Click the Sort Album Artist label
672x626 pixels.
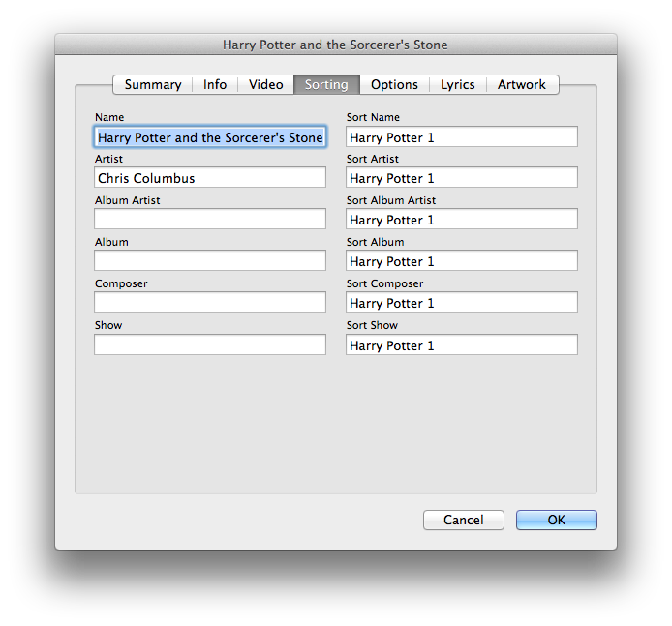pos(391,200)
